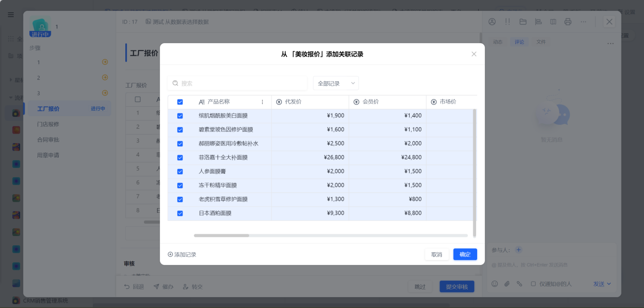Open the hamburger menu at top left
644x308 pixels.
[11, 15]
